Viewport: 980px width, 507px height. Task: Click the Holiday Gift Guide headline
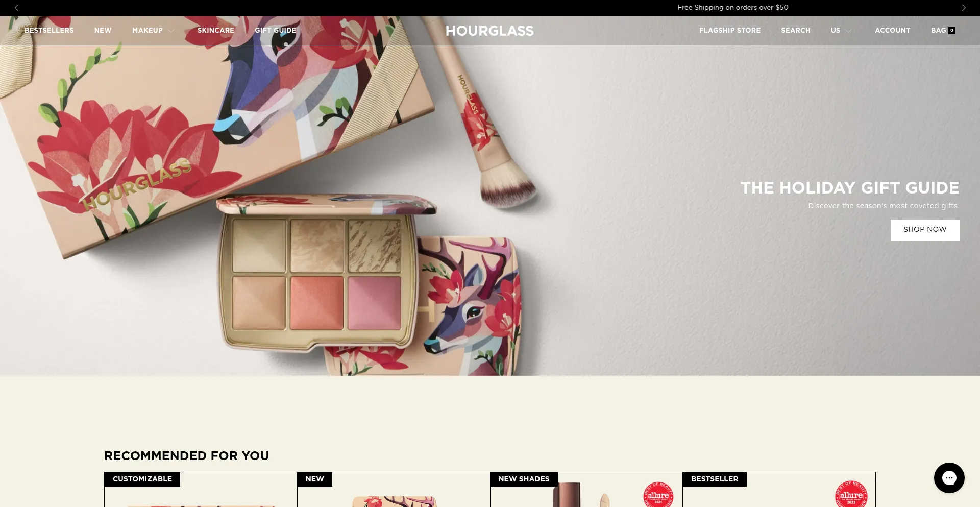tap(849, 188)
